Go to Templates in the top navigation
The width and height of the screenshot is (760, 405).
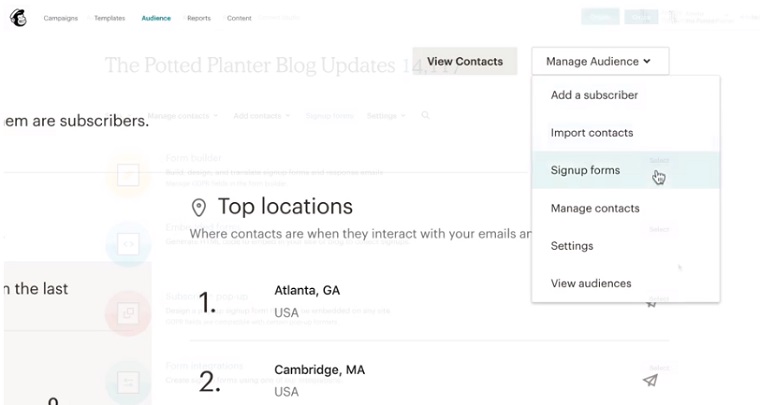(110, 18)
